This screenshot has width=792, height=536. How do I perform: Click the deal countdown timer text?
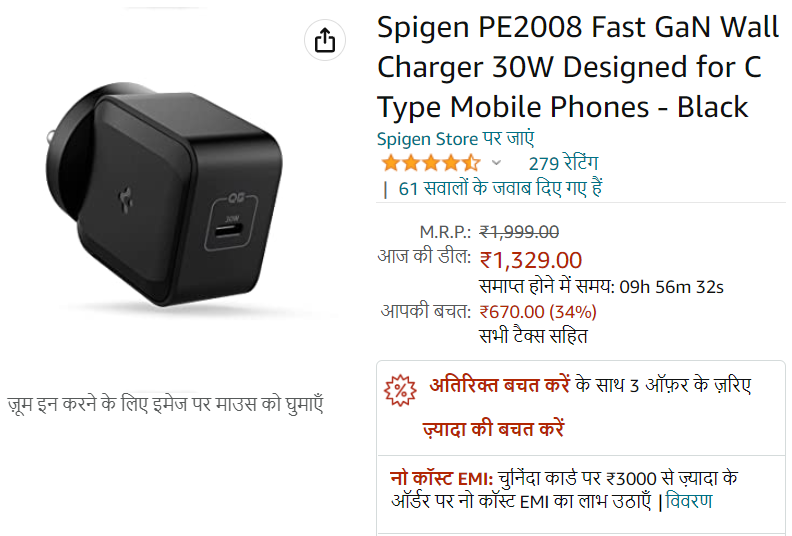pos(601,287)
